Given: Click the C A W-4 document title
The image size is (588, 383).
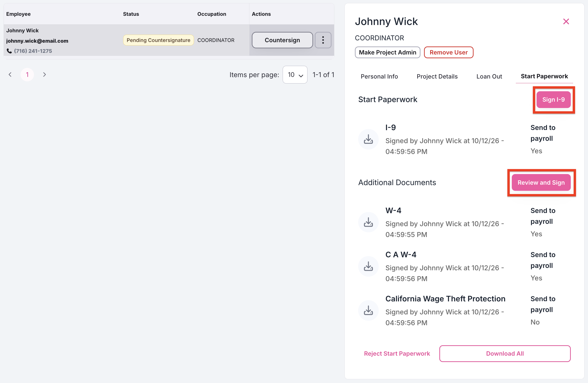Looking at the screenshot, I should click(401, 255).
